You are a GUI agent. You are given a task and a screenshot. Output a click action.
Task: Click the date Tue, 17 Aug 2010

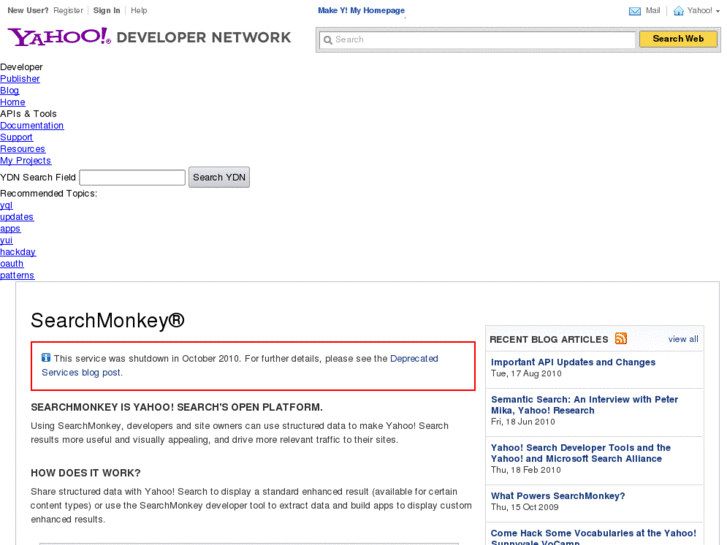click(526, 374)
